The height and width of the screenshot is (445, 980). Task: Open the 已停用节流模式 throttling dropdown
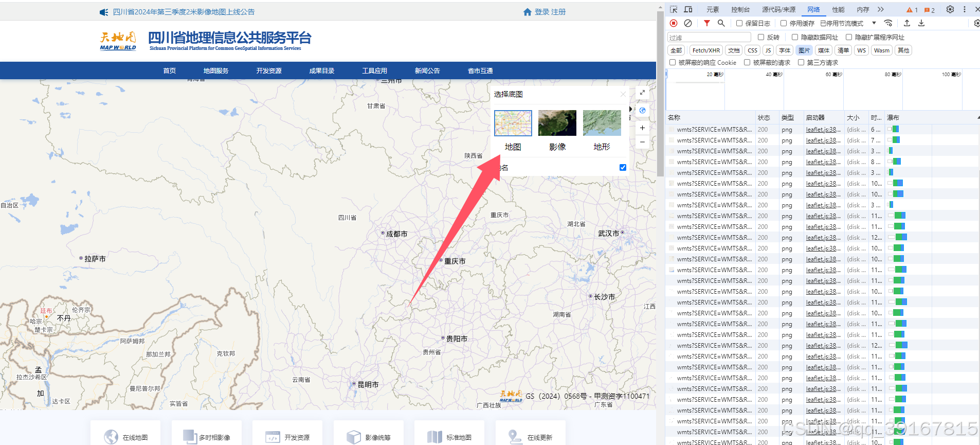[x=848, y=23]
